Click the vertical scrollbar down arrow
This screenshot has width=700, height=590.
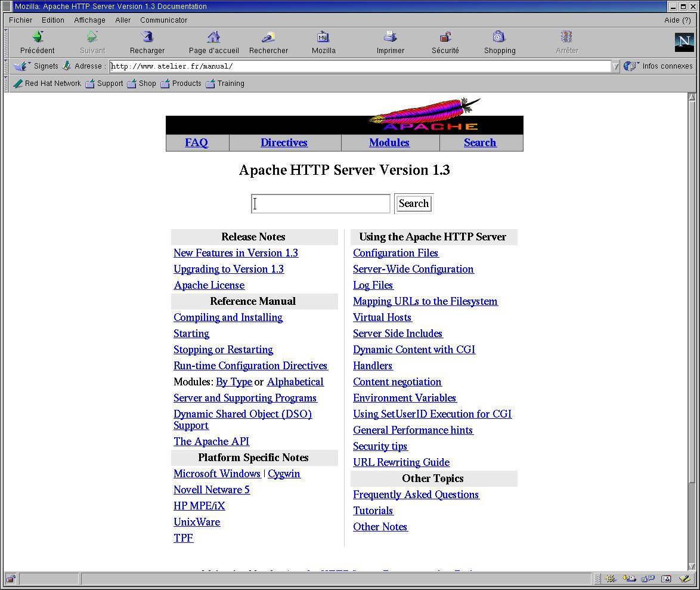tap(692, 566)
